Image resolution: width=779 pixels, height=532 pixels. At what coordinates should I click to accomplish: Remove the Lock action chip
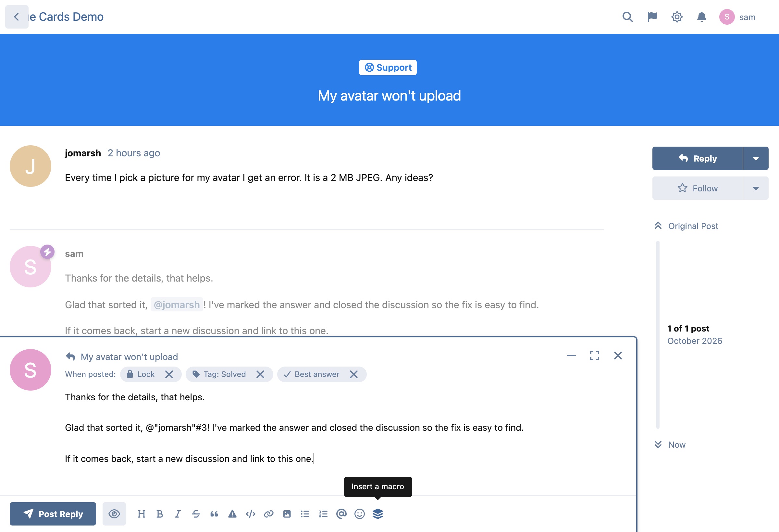click(x=169, y=374)
